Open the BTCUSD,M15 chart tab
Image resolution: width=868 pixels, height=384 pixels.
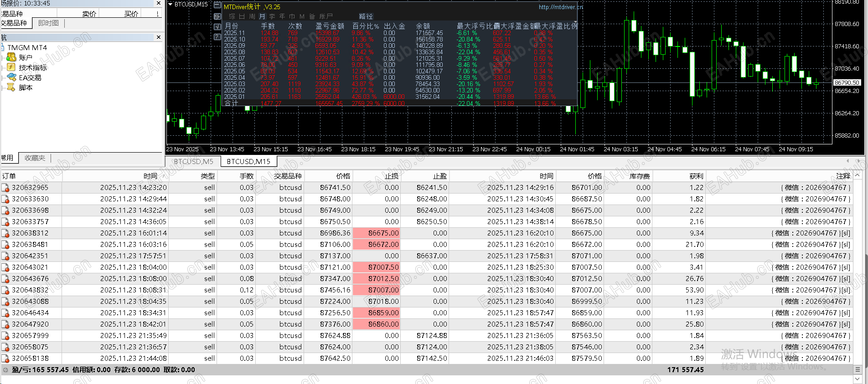248,161
